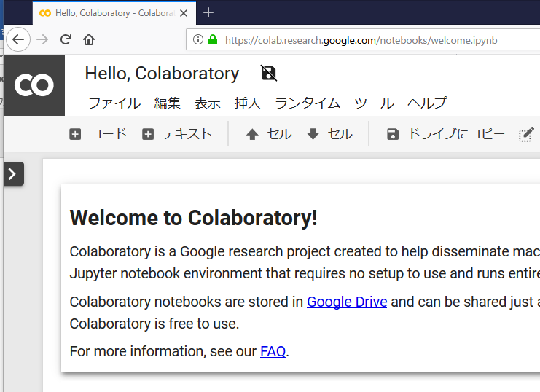This screenshot has height=392, width=540.
Task: Open the 編集 menu
Action: click(168, 103)
